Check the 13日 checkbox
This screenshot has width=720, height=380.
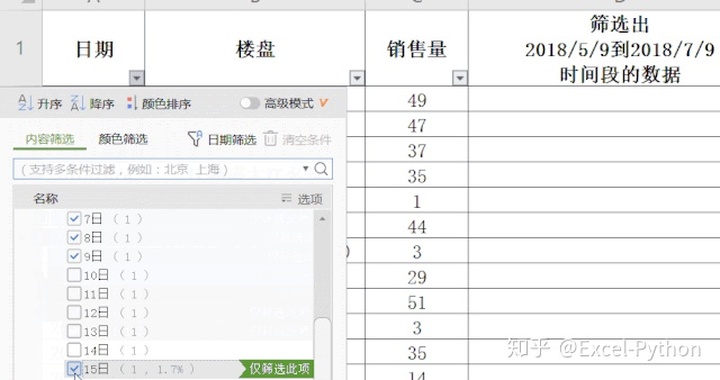[x=74, y=331]
